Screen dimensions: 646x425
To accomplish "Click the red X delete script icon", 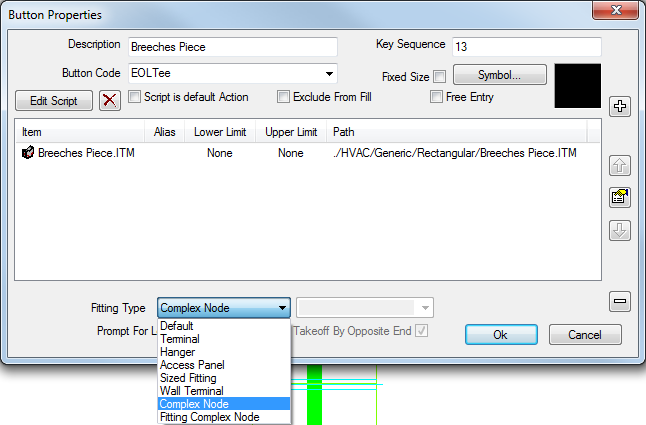I will pyautogui.click(x=110, y=100).
